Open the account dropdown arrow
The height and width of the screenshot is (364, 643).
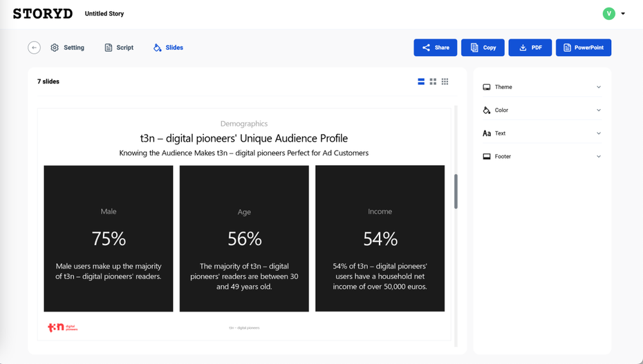click(x=623, y=14)
